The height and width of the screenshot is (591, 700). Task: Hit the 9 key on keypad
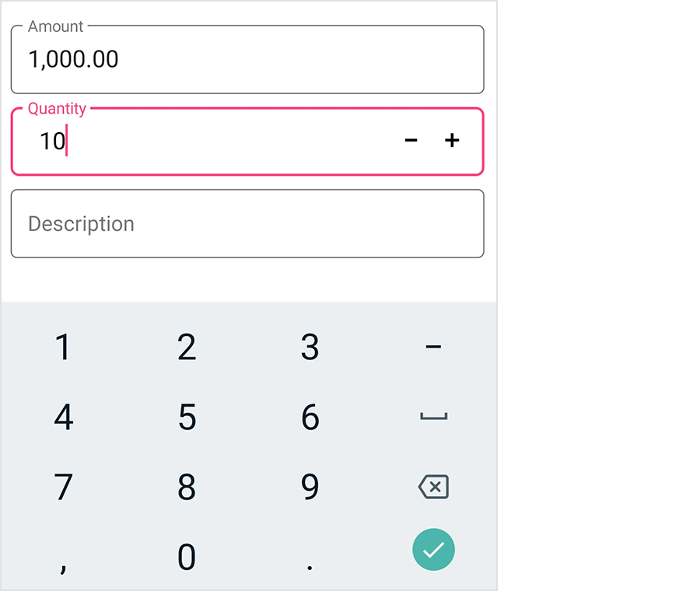[x=310, y=488]
